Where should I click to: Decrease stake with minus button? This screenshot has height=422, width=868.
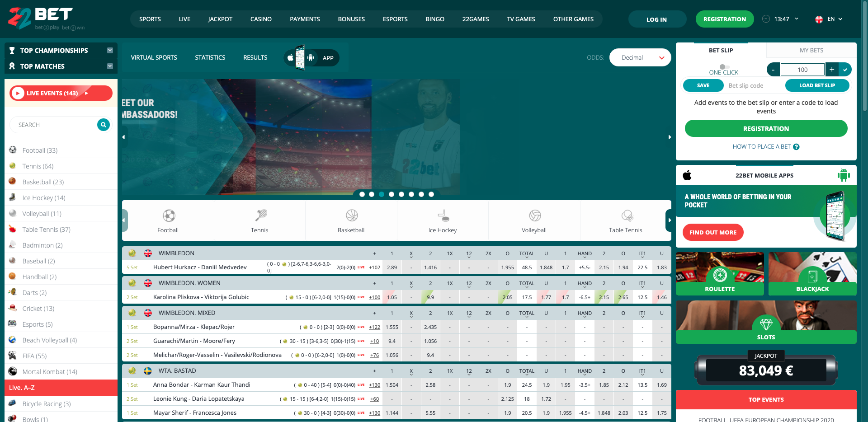774,70
